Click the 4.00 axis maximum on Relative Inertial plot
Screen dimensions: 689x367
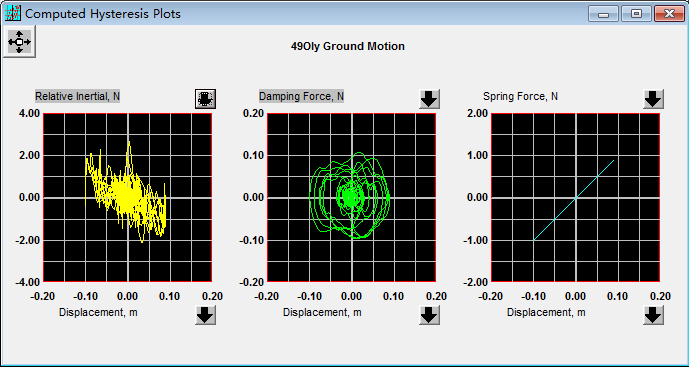coord(28,113)
